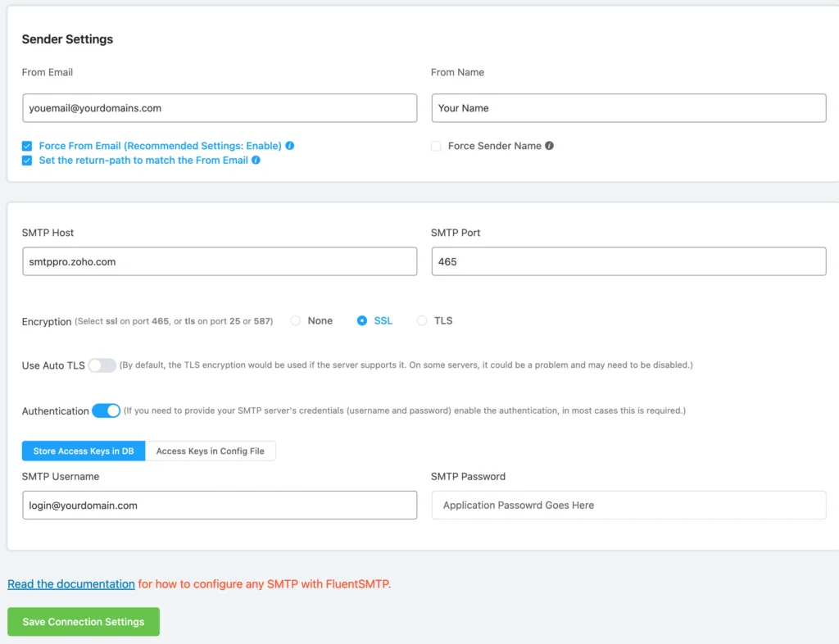Click the Force Sender Name label text

494,146
